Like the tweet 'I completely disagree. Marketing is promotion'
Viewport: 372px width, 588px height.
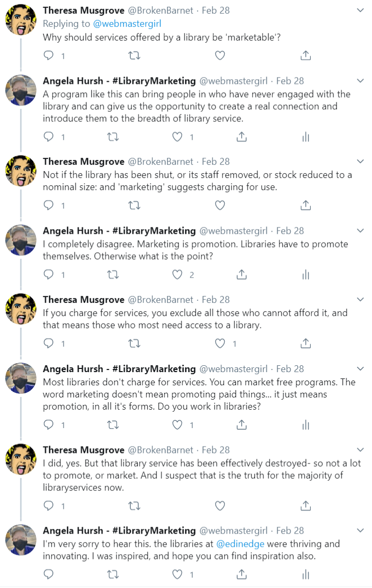pos(178,275)
